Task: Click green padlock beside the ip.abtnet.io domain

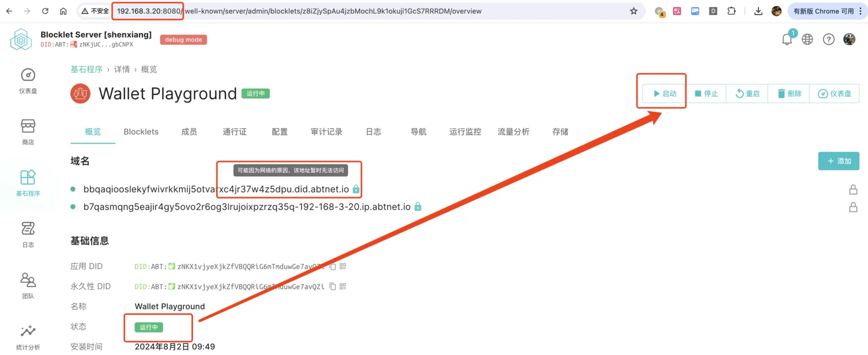Action: point(418,207)
